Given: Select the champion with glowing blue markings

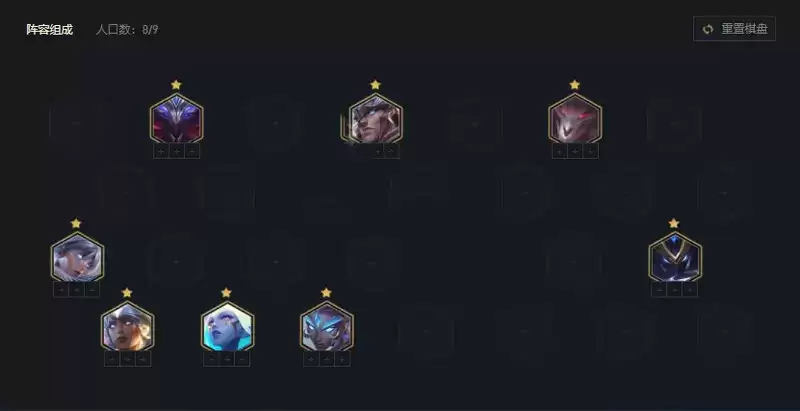Looking at the screenshot, I should click(327, 326).
